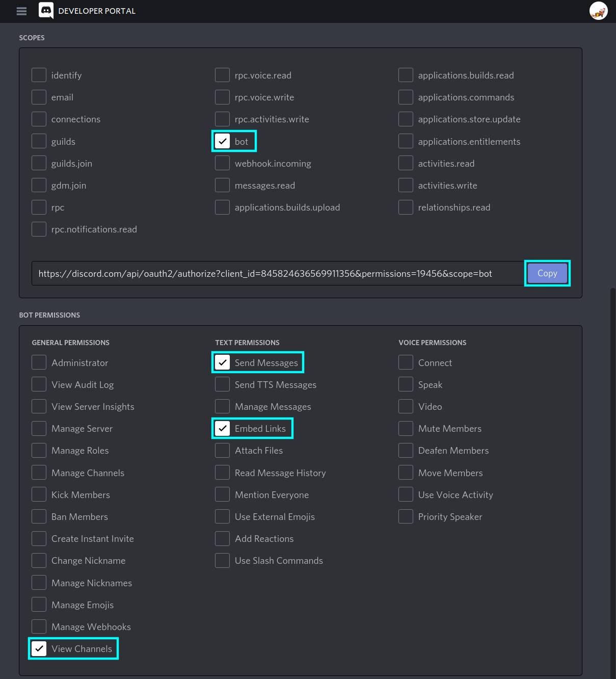Check Manage Messages permission
The height and width of the screenshot is (679, 616).
click(222, 406)
